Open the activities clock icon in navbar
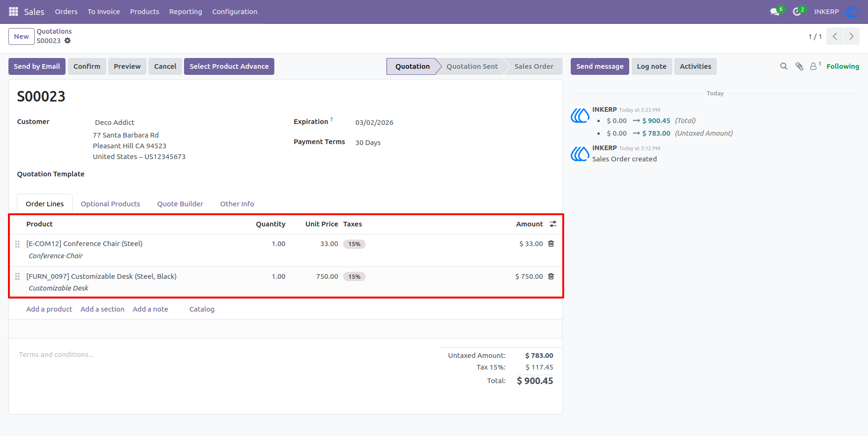Viewport: 868px width, 436px height. click(x=797, y=12)
